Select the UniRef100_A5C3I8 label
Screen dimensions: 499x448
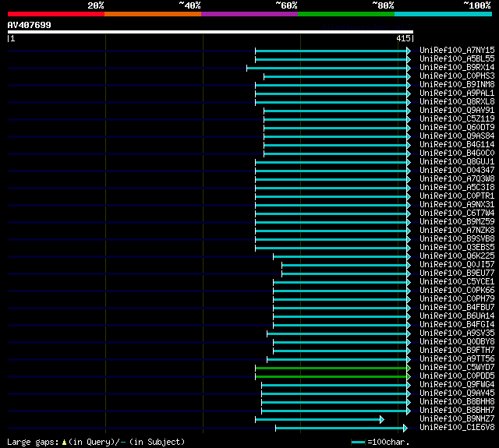coord(457,188)
